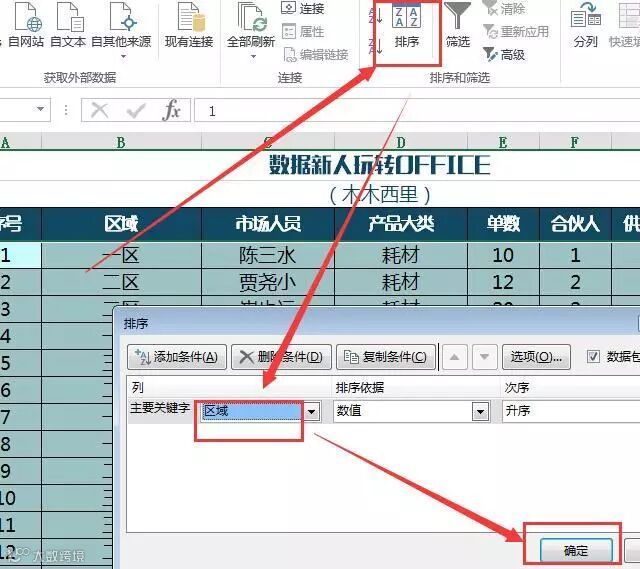
Task: Click Text to Columns (分列) icon
Action: point(586,24)
